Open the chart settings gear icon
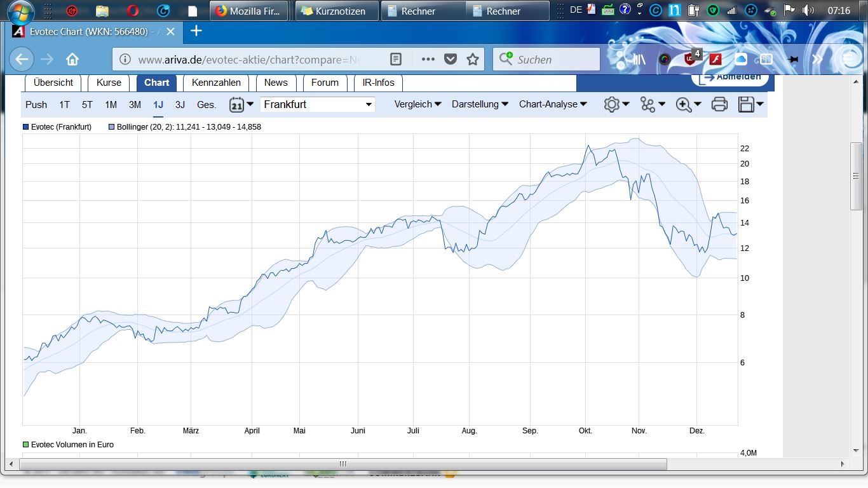This screenshot has width=868, height=488. pyautogui.click(x=611, y=104)
